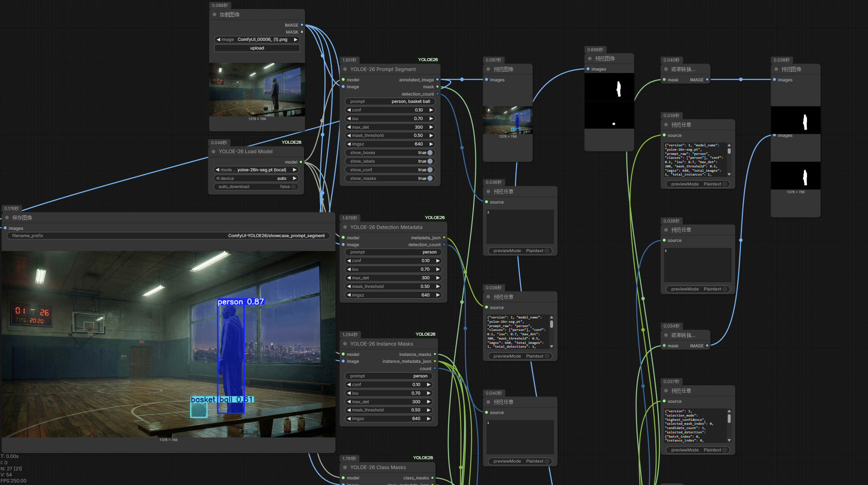Collapse the 预览任意 node timed 0.036秒
This screenshot has height=485, width=868.
tap(488, 192)
